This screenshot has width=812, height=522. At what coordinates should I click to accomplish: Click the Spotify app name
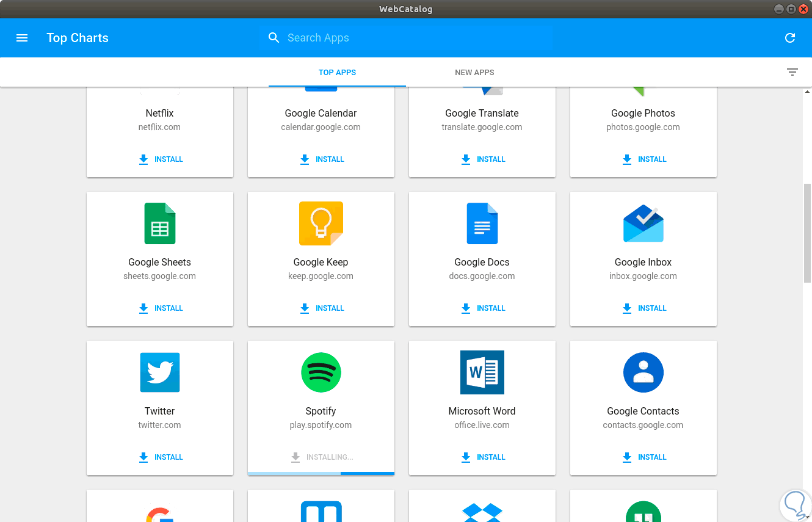pyautogui.click(x=321, y=411)
